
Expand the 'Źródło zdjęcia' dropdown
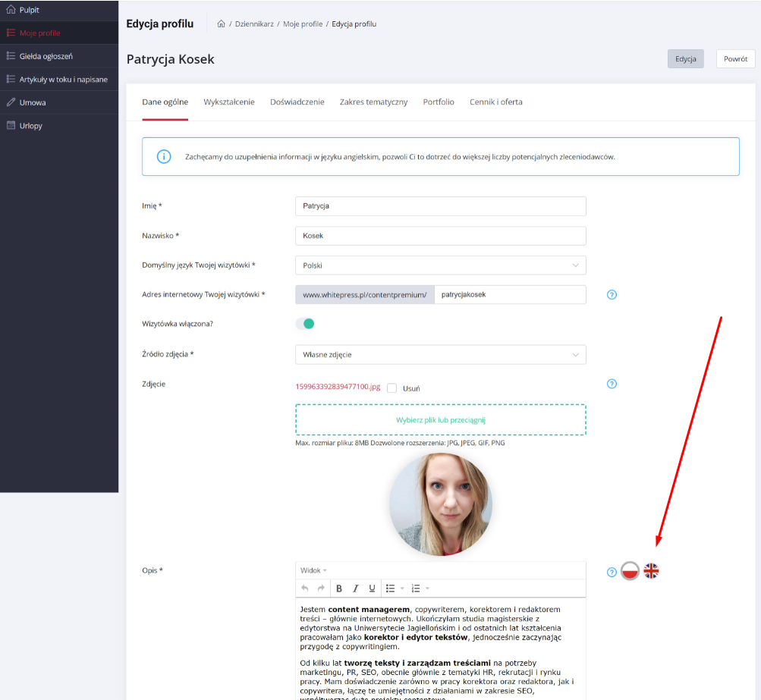[440, 354]
